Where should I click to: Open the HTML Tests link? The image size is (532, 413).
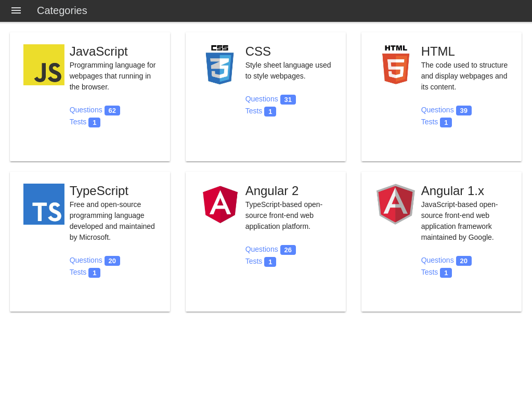click(430, 122)
